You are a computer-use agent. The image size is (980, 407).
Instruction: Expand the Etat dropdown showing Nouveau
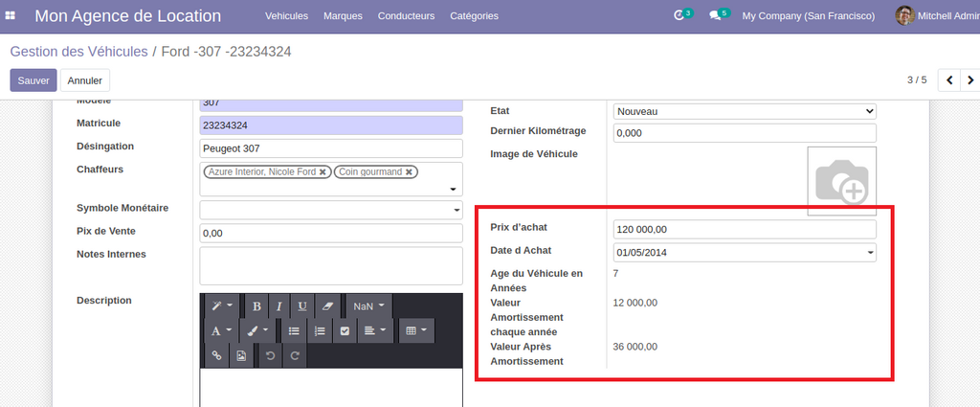(745, 111)
